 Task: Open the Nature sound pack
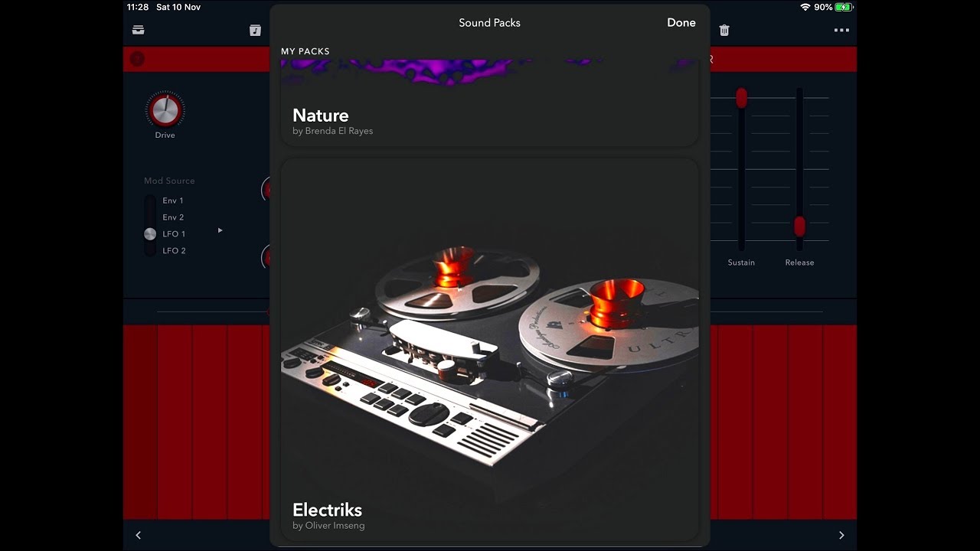coord(489,103)
